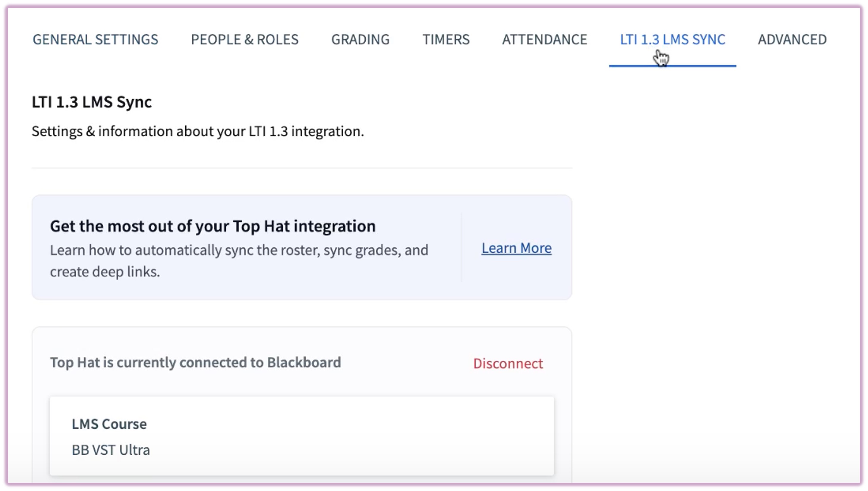Click the divider line under the description
Image resolution: width=868 pixels, height=491 pixels.
(301, 168)
